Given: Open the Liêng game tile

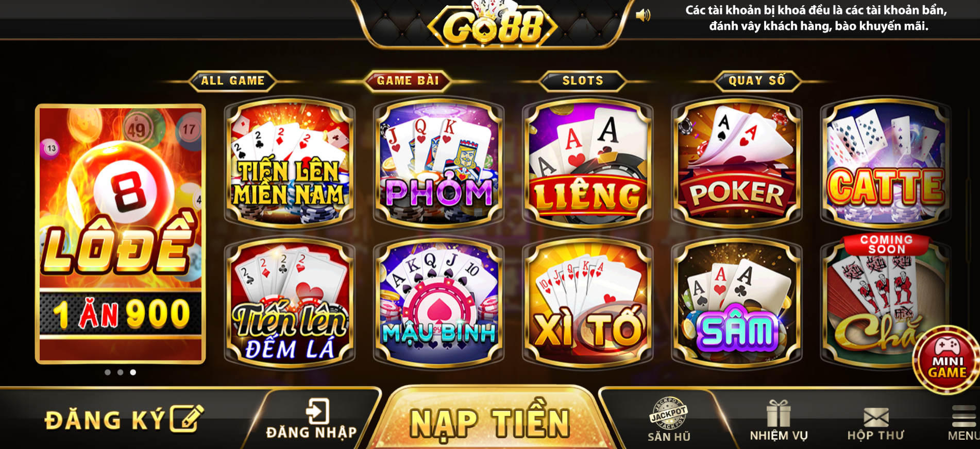Looking at the screenshot, I should coord(587,163).
